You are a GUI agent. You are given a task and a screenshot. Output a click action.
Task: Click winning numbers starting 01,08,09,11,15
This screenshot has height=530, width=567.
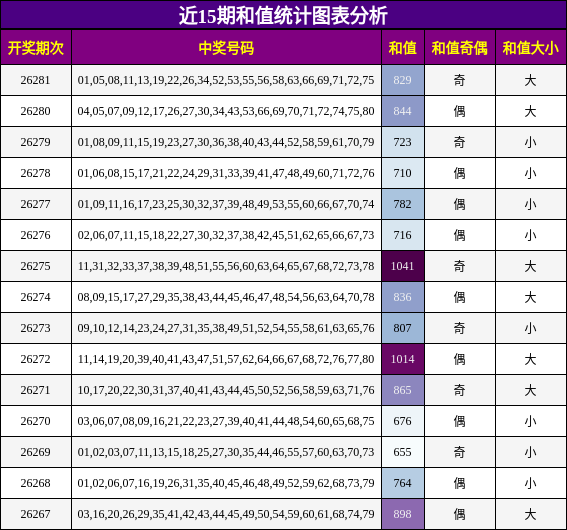pyautogui.click(x=226, y=142)
